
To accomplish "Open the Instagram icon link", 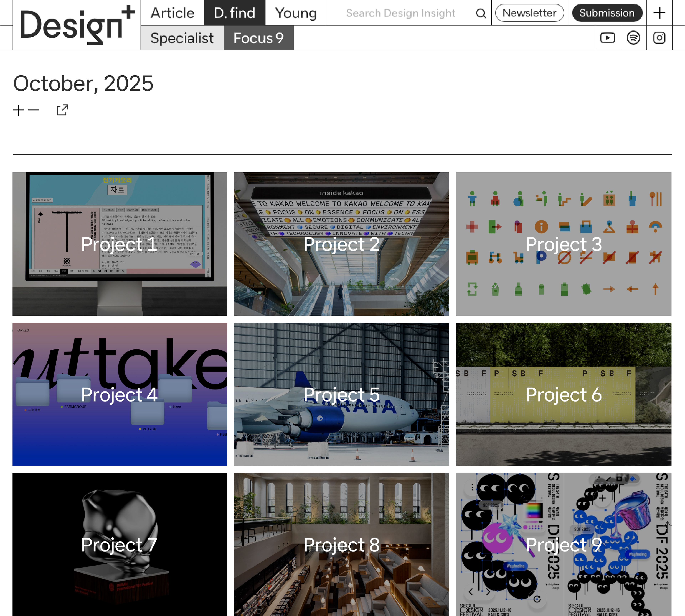I will coord(659,38).
